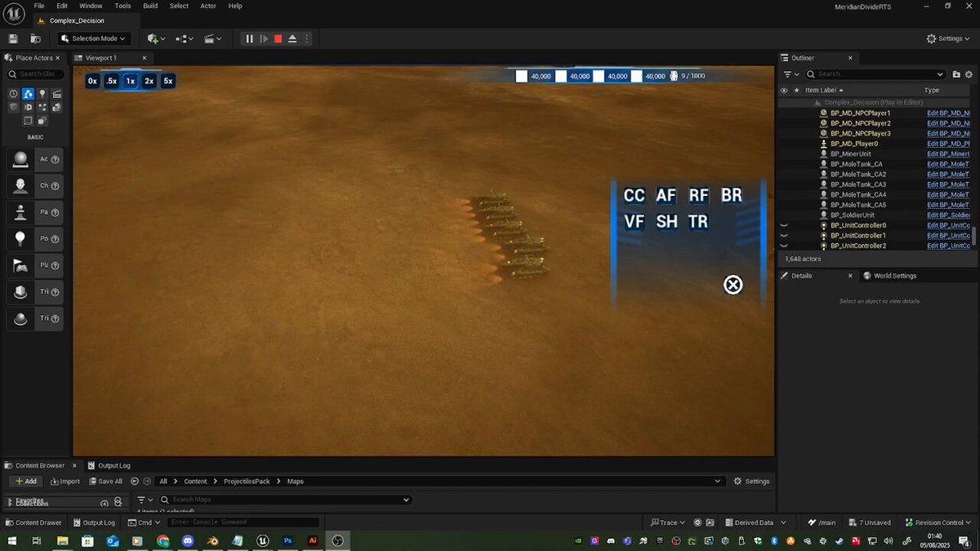This screenshot has height=551, width=980.
Task: Close the in-game command panel with X icon
Action: tap(733, 285)
